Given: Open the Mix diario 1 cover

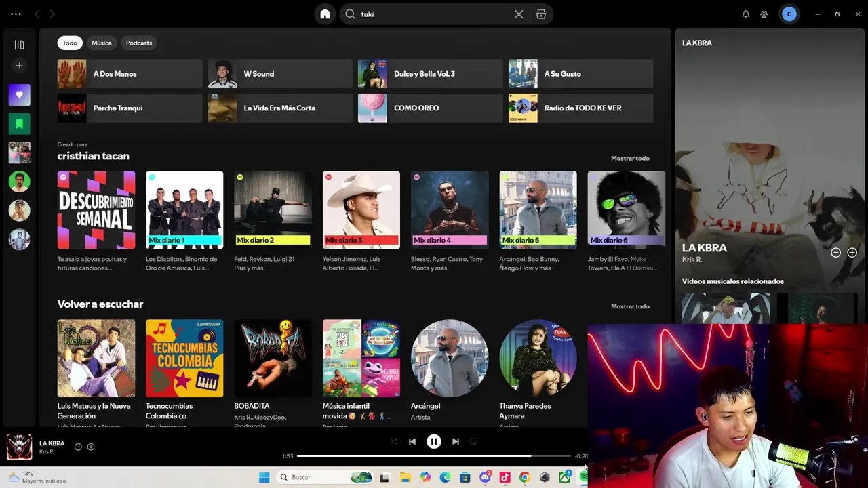Looking at the screenshot, I should (184, 210).
